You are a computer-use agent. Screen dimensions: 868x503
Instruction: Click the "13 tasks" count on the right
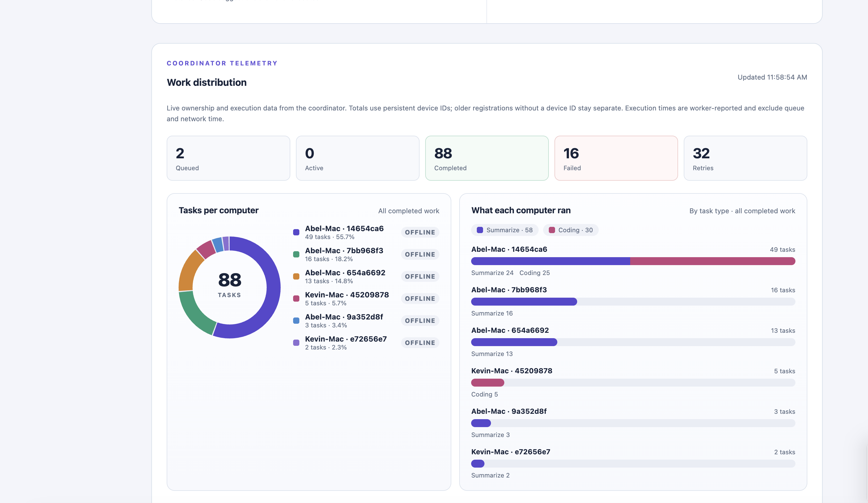pyautogui.click(x=783, y=330)
